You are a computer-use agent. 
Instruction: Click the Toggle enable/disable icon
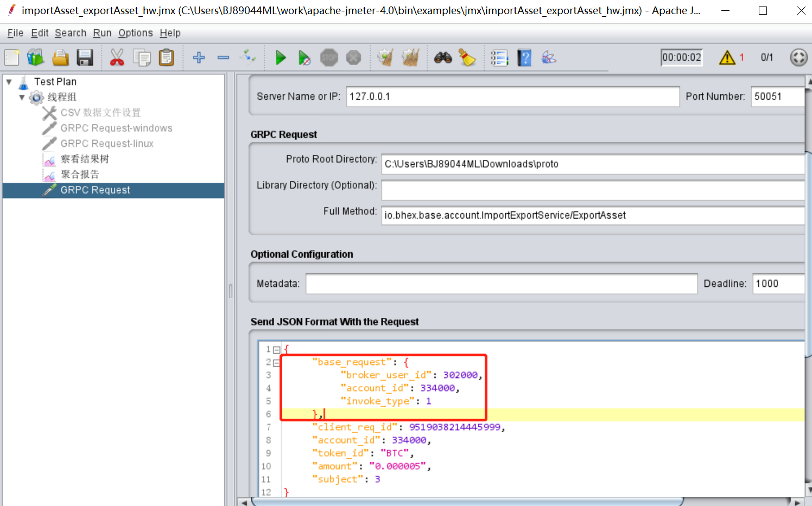tap(248, 56)
